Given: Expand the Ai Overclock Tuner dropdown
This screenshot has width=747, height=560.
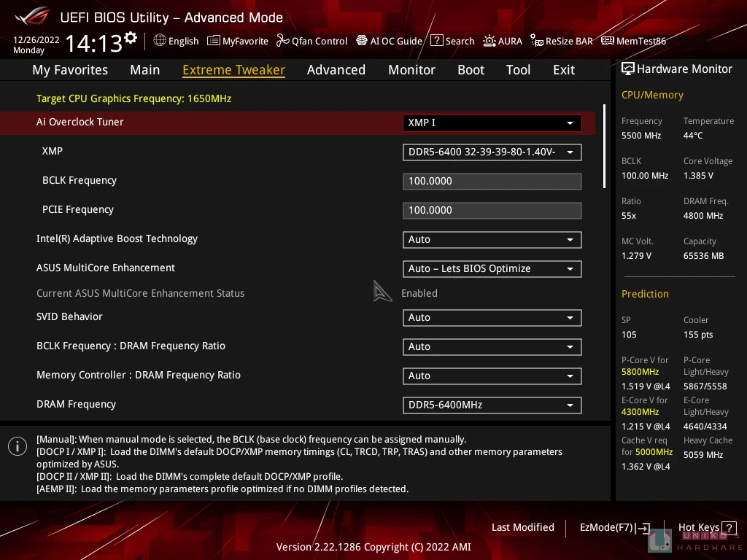Looking at the screenshot, I should coord(492,122).
